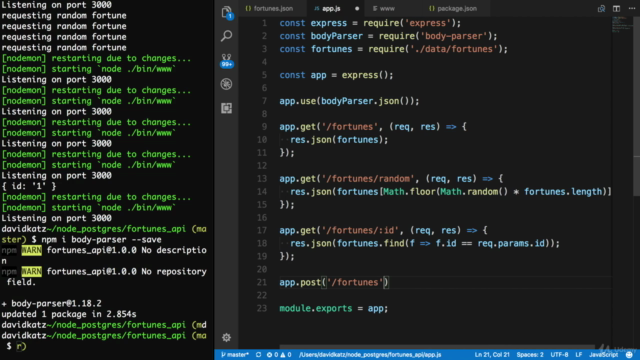Viewport: 640px width, 360px height.
Task: Click 'module.exports = app;' line
Action: click(333, 309)
